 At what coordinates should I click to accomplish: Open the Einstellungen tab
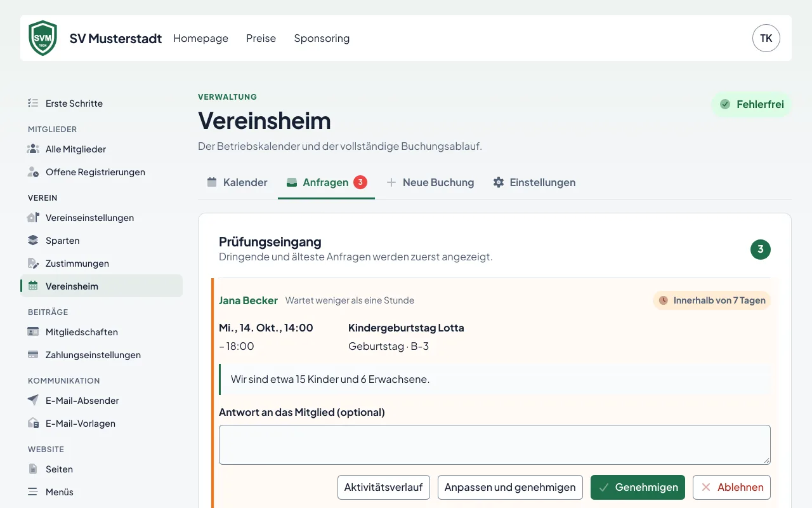coord(535,182)
